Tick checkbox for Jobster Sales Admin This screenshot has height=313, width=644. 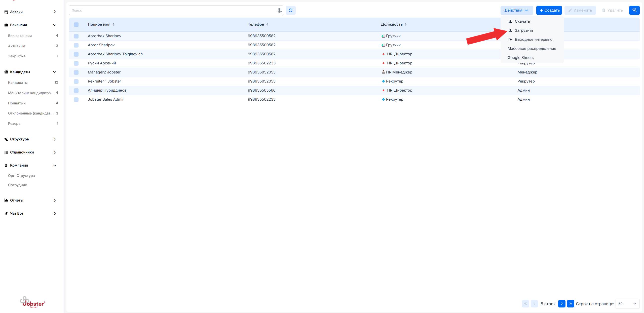click(x=76, y=99)
